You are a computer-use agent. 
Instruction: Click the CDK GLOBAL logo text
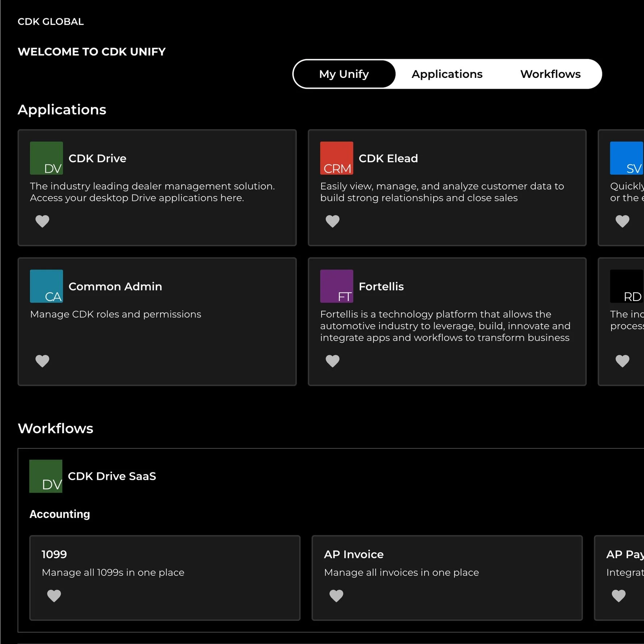pyautogui.click(x=51, y=21)
